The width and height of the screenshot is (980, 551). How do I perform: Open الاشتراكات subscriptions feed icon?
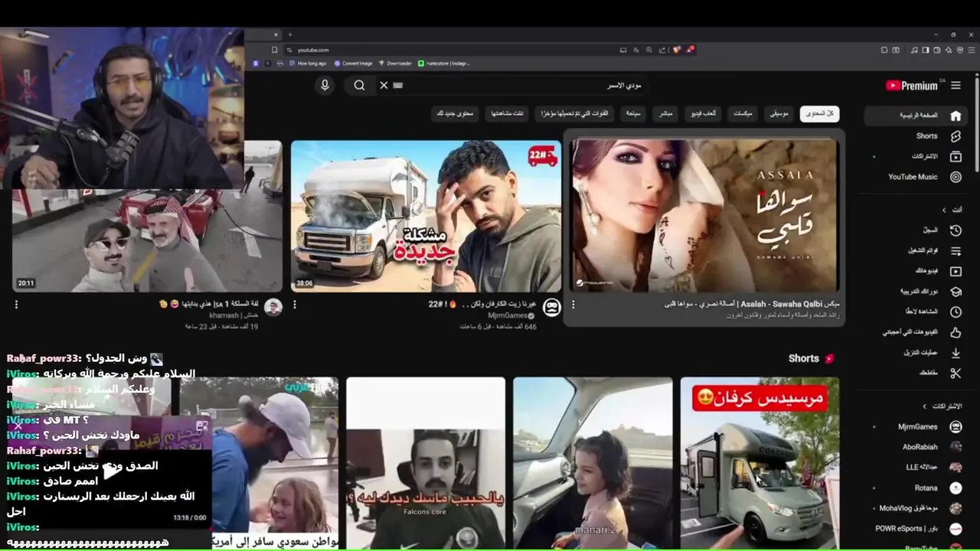(955, 156)
